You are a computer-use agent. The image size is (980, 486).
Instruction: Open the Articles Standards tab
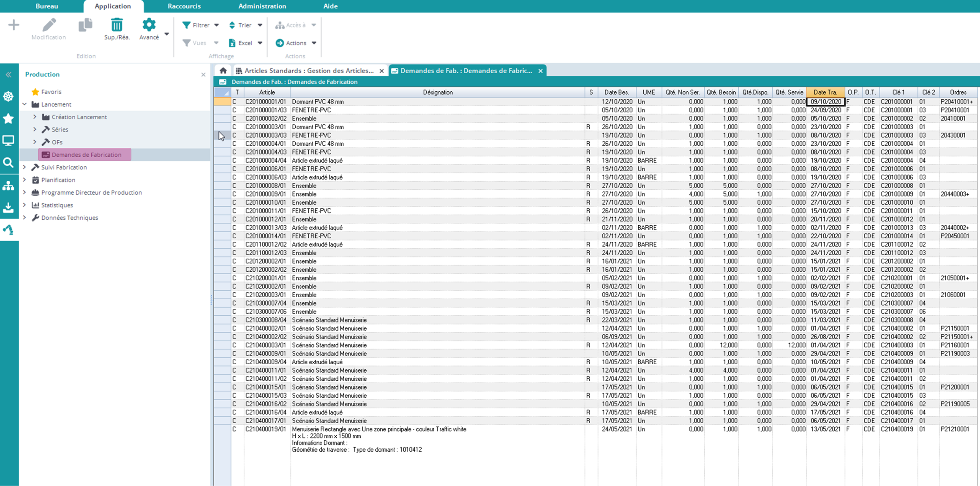[x=308, y=71]
